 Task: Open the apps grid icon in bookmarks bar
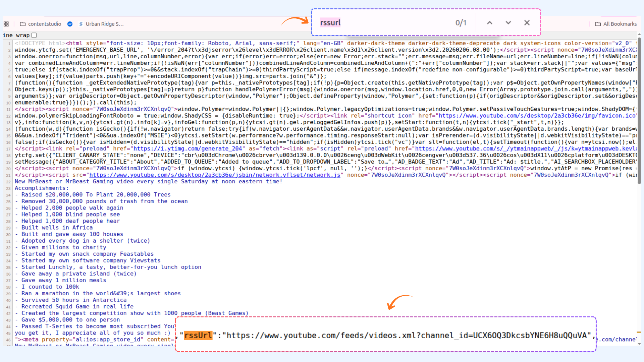pos(6,24)
